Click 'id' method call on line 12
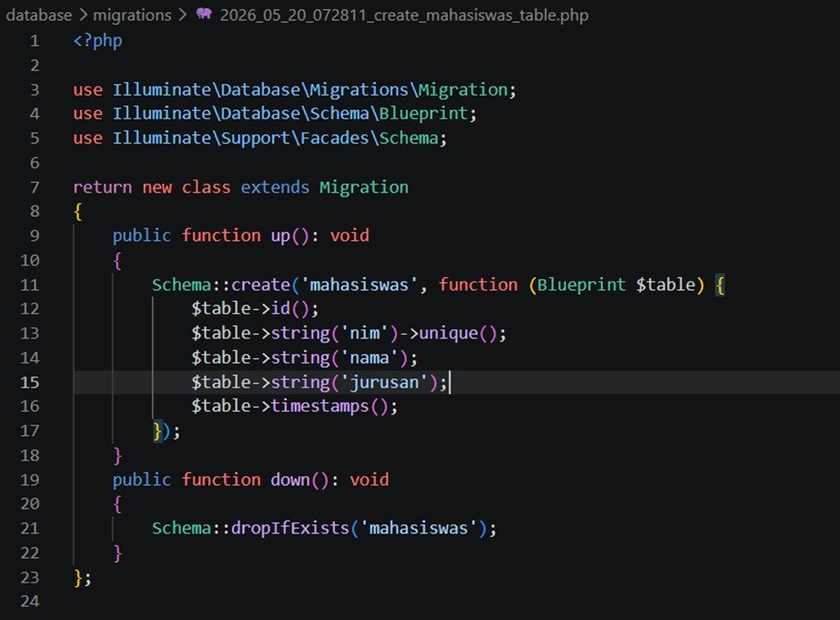The height and width of the screenshot is (620, 840). 281,308
